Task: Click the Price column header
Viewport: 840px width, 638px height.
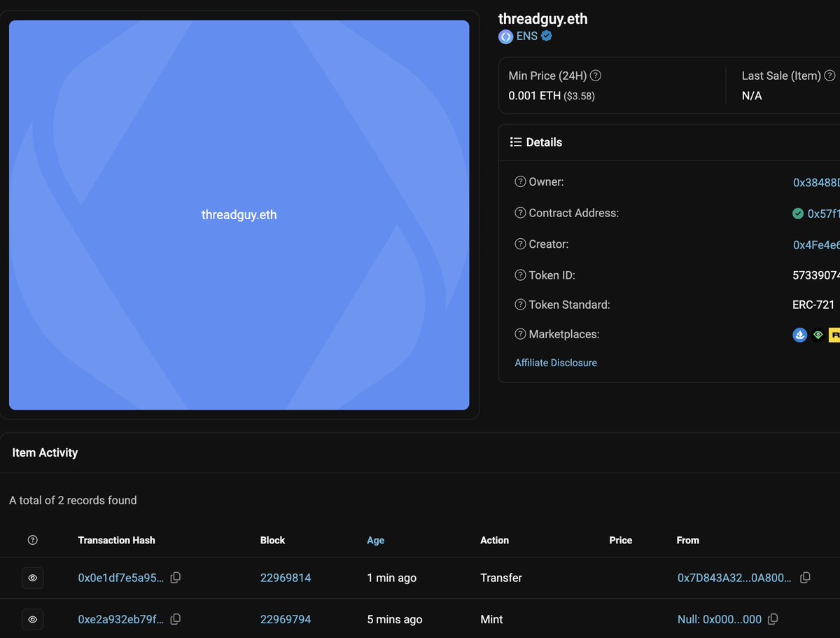Action: (x=621, y=540)
